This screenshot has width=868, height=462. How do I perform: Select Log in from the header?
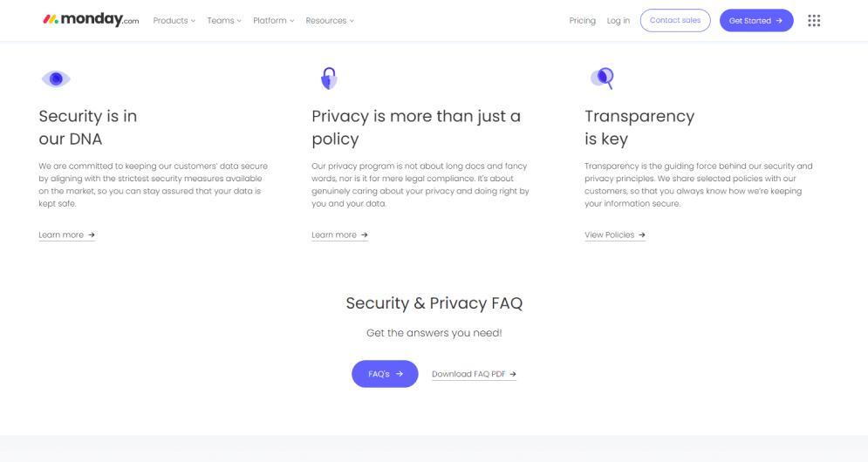coord(619,21)
